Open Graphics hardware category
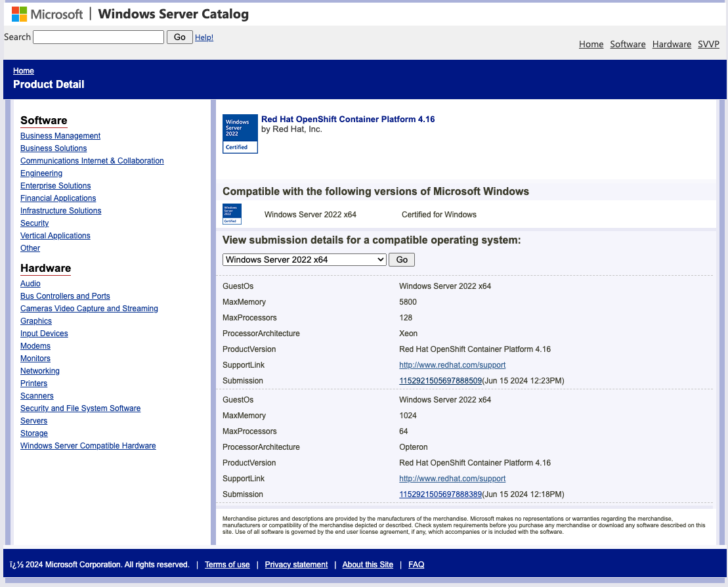 pyautogui.click(x=35, y=321)
